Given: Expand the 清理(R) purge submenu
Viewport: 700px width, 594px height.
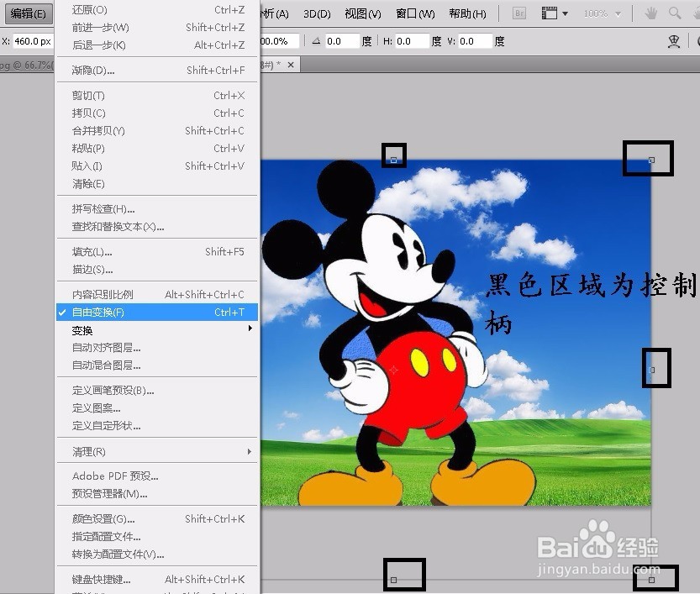Looking at the screenshot, I should (x=157, y=452).
